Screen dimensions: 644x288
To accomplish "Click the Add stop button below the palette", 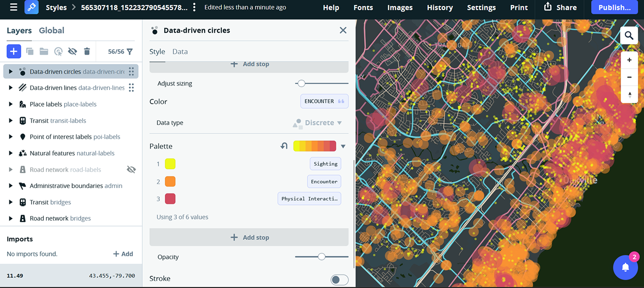I will tap(249, 237).
